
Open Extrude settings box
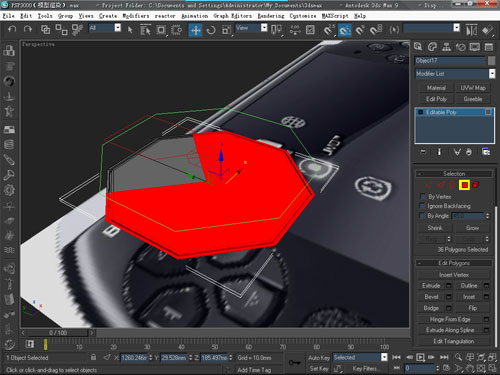click(449, 286)
